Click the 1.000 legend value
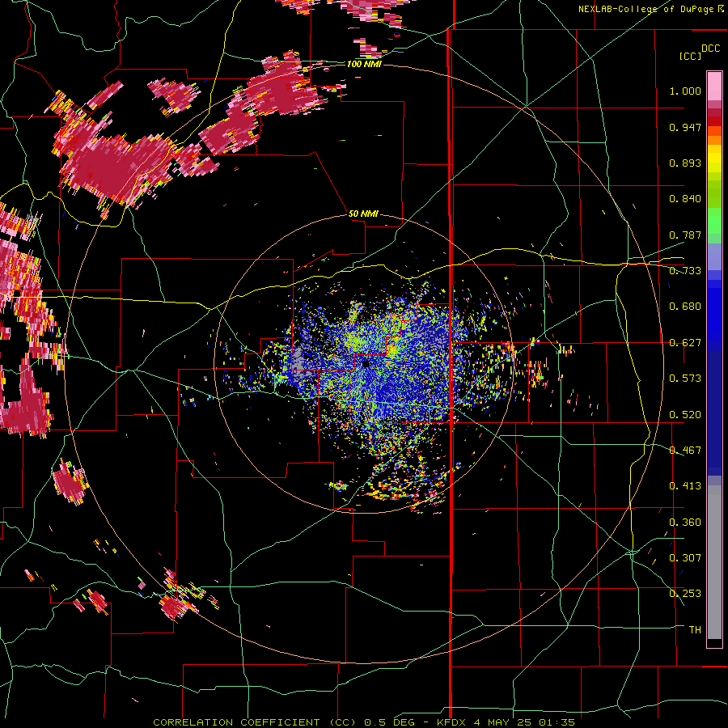 685,91
